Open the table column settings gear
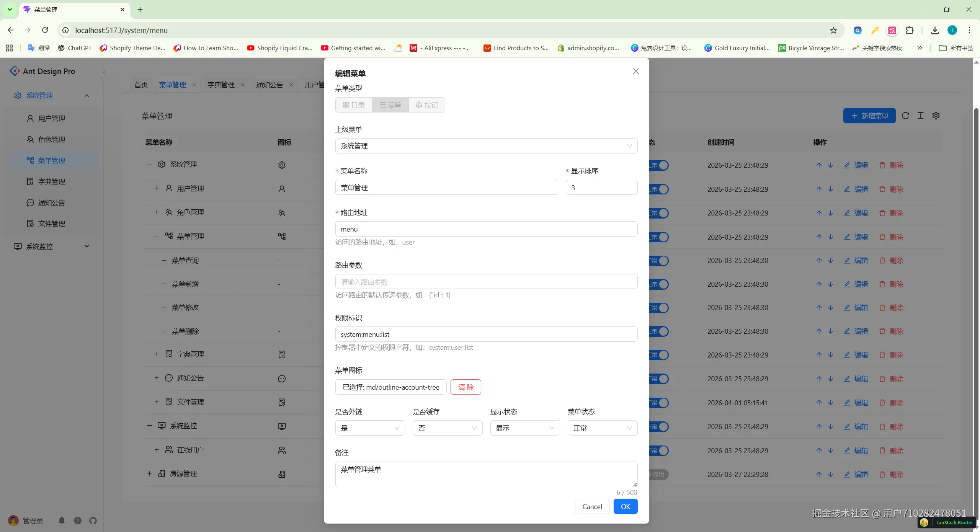Image resolution: width=980 pixels, height=532 pixels. click(936, 116)
